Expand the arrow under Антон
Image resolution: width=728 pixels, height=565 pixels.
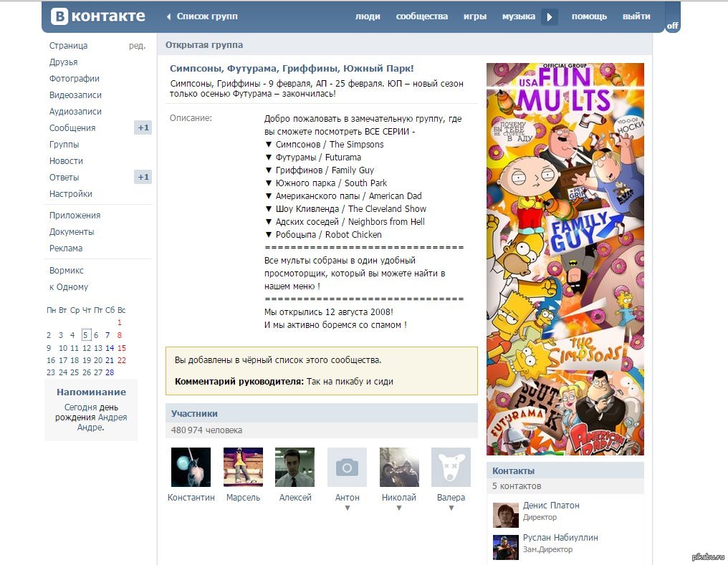(x=348, y=508)
